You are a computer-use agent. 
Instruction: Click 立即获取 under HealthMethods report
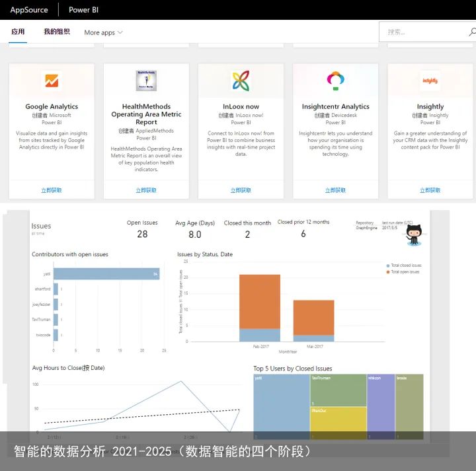[x=146, y=190]
